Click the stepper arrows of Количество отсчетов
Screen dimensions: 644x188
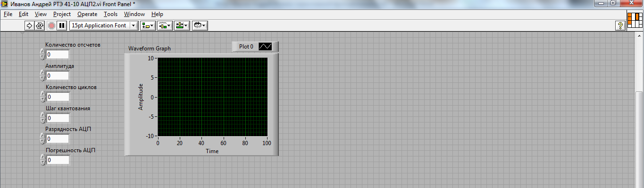pos(43,55)
